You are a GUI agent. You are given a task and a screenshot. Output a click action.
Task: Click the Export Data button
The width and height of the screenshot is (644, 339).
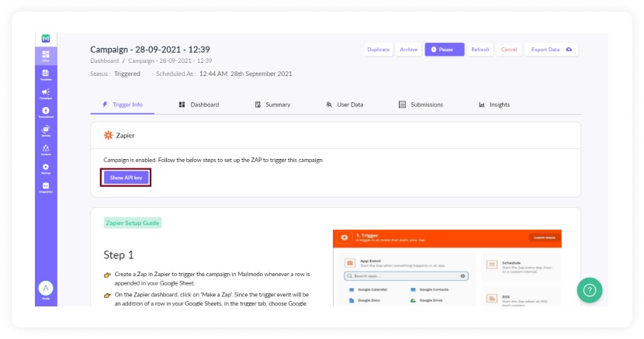tap(551, 49)
